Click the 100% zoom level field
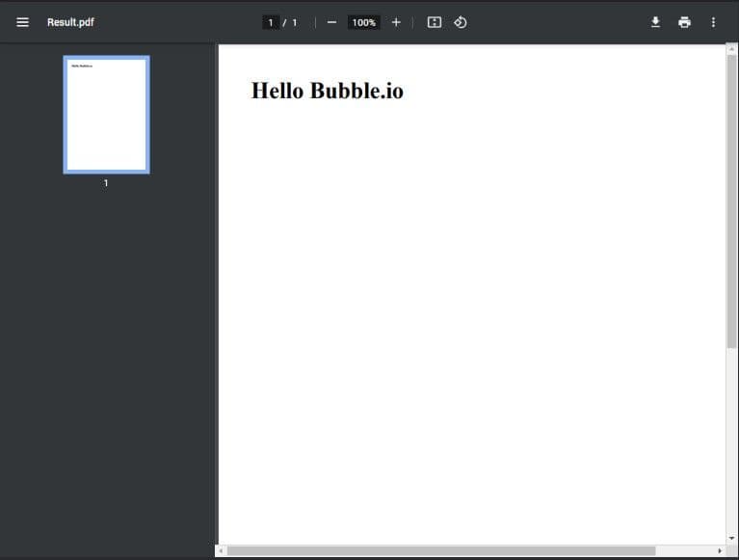The image size is (739, 560). tap(363, 22)
